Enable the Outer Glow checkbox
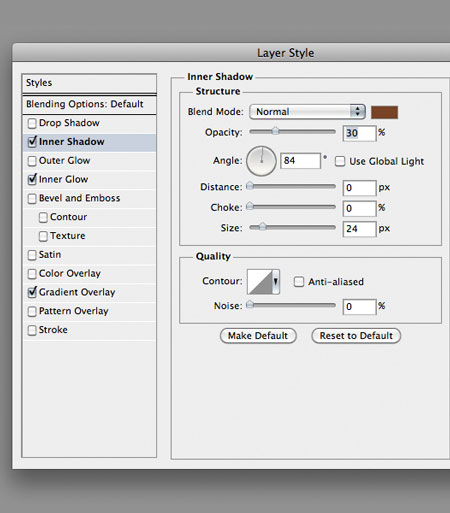The width and height of the screenshot is (450, 513). [32, 161]
